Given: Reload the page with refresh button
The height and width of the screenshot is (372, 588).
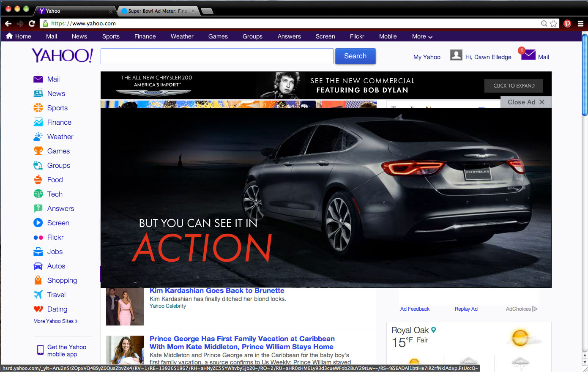Looking at the screenshot, I should pyautogui.click(x=32, y=24).
